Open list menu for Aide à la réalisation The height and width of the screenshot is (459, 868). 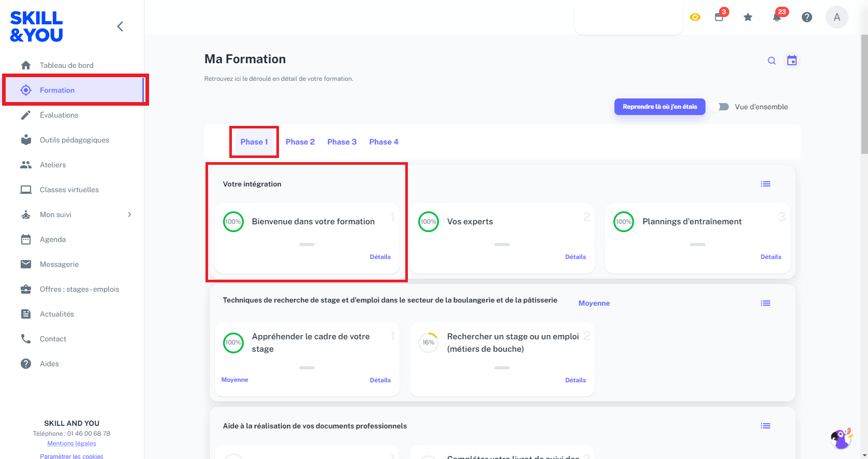tap(766, 426)
